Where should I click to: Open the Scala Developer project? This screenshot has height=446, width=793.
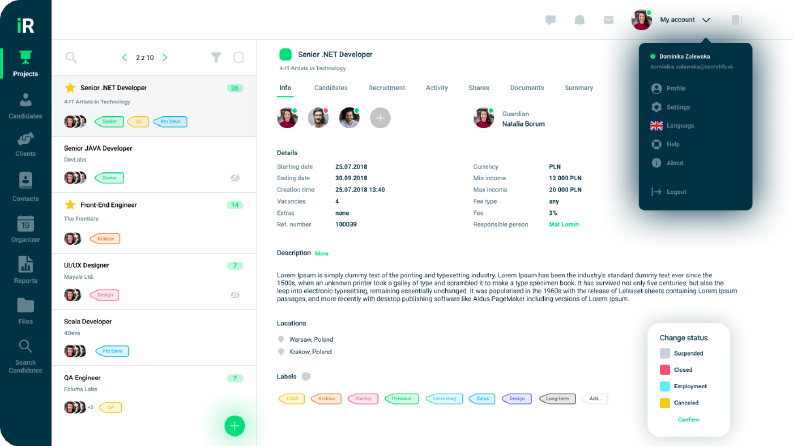click(x=154, y=338)
